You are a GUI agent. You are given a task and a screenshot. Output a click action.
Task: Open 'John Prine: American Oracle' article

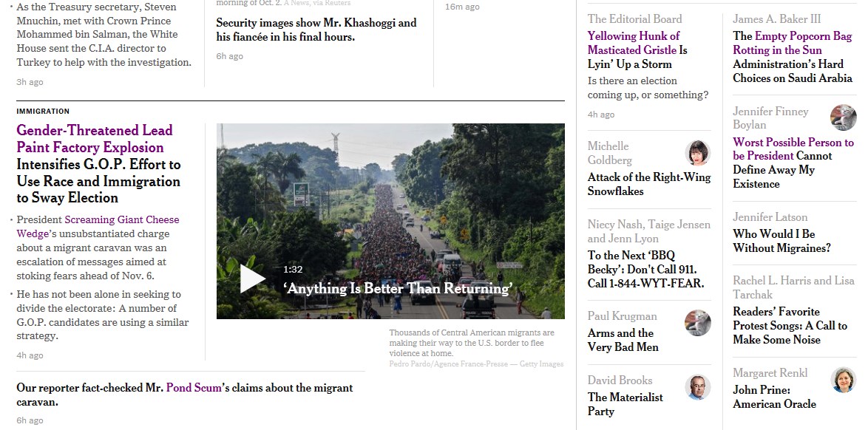[774, 397]
